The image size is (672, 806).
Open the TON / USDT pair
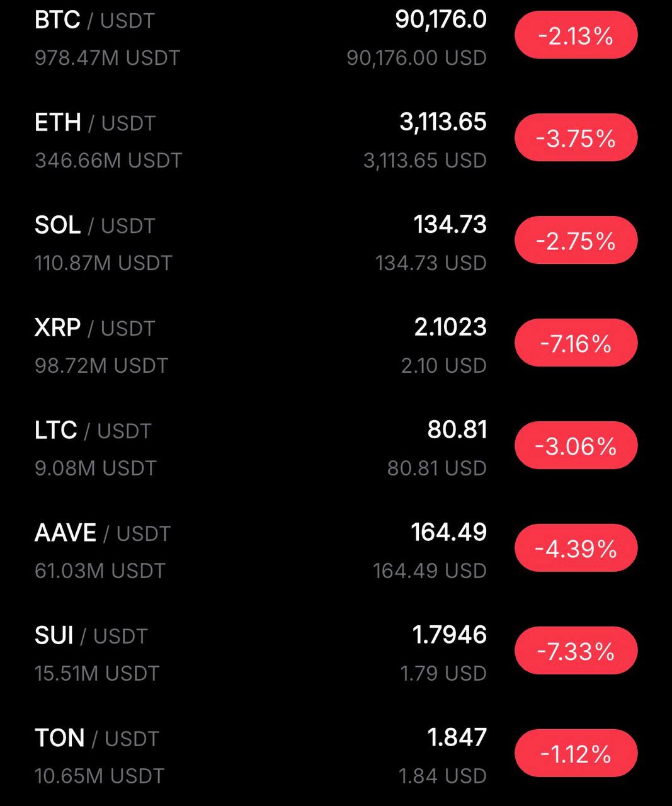(x=97, y=739)
